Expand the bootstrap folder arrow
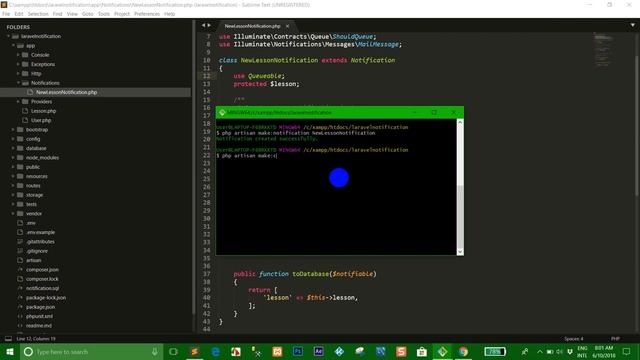Viewport: 640px width, 360px height. [13, 129]
